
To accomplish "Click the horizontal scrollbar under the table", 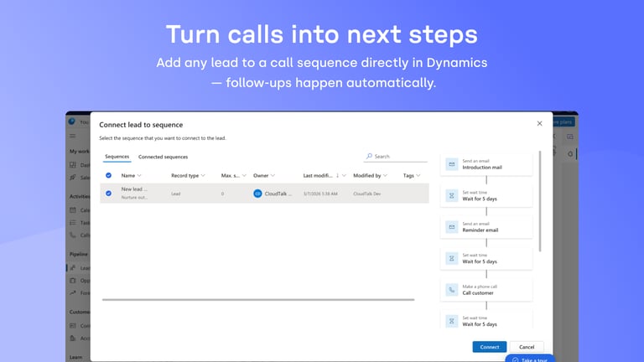I will click(258, 300).
